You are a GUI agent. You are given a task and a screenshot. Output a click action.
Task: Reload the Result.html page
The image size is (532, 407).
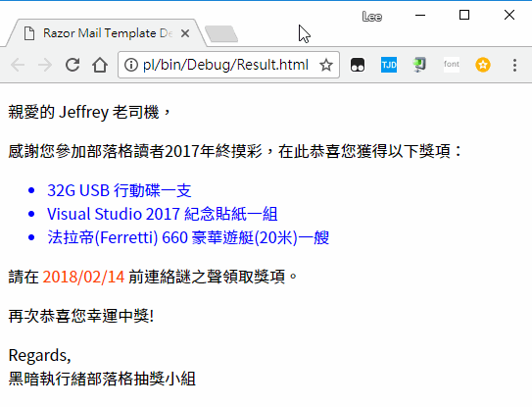[x=73, y=65]
